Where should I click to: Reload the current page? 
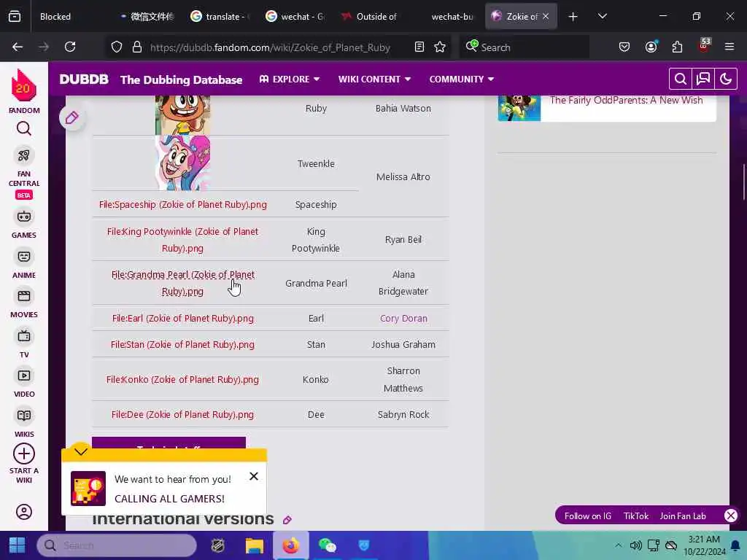pos(70,47)
